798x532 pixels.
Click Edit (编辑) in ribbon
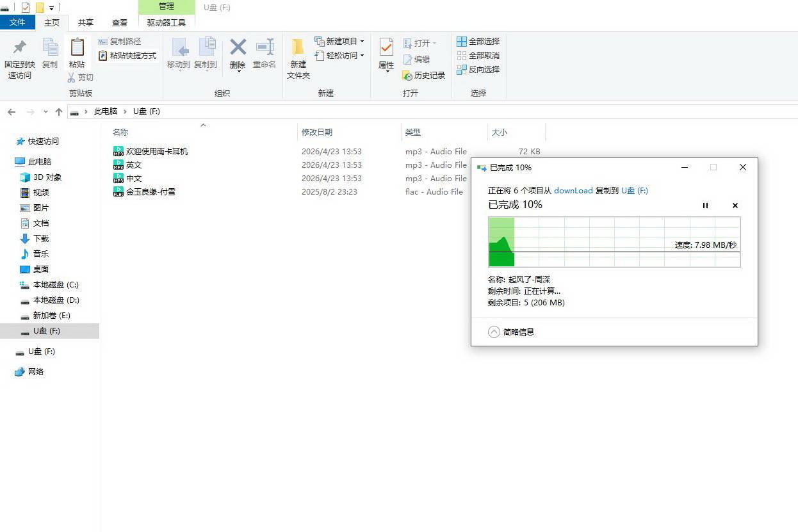[x=416, y=59]
